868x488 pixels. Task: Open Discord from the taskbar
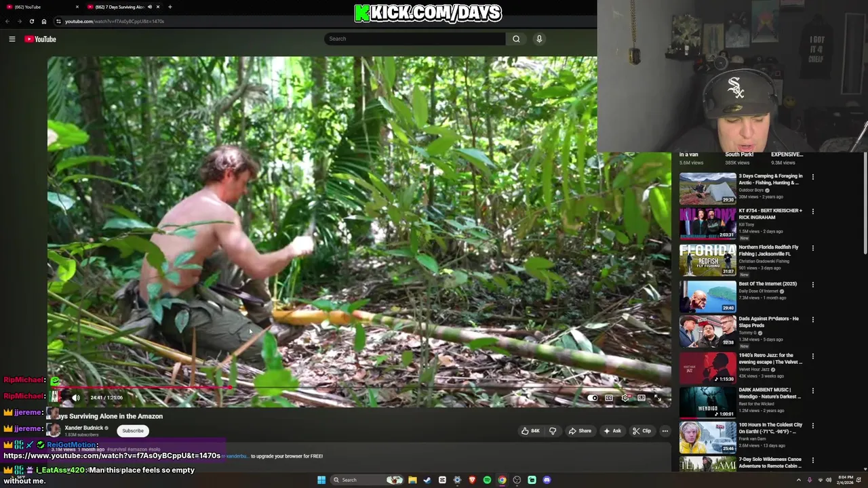(547, 480)
